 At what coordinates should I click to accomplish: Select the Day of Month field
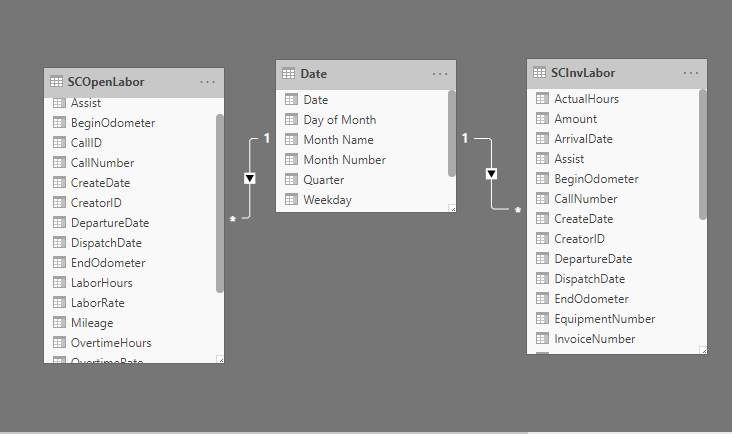[340, 120]
